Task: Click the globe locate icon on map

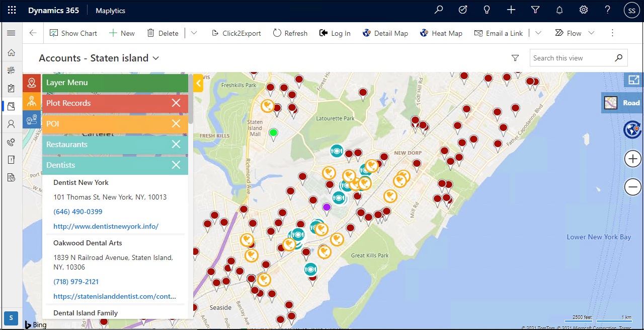Action: pos(632,129)
